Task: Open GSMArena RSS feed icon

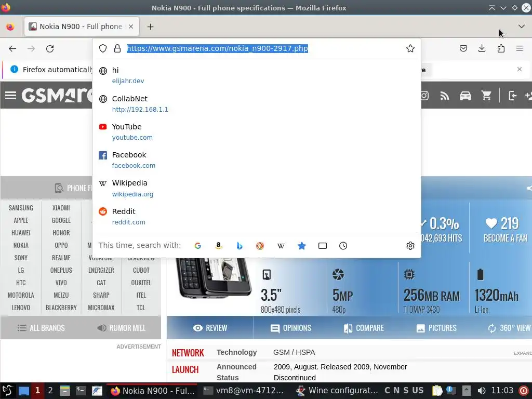Action: (445, 96)
